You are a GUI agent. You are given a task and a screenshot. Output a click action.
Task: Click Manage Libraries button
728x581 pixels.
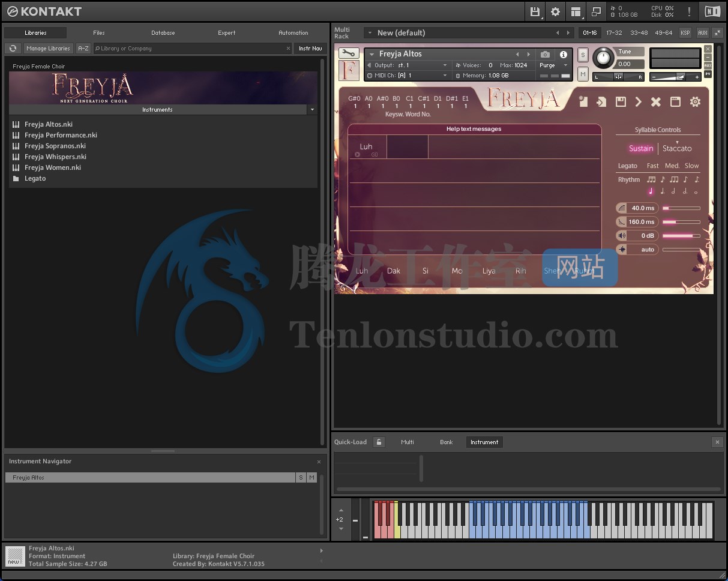point(49,48)
